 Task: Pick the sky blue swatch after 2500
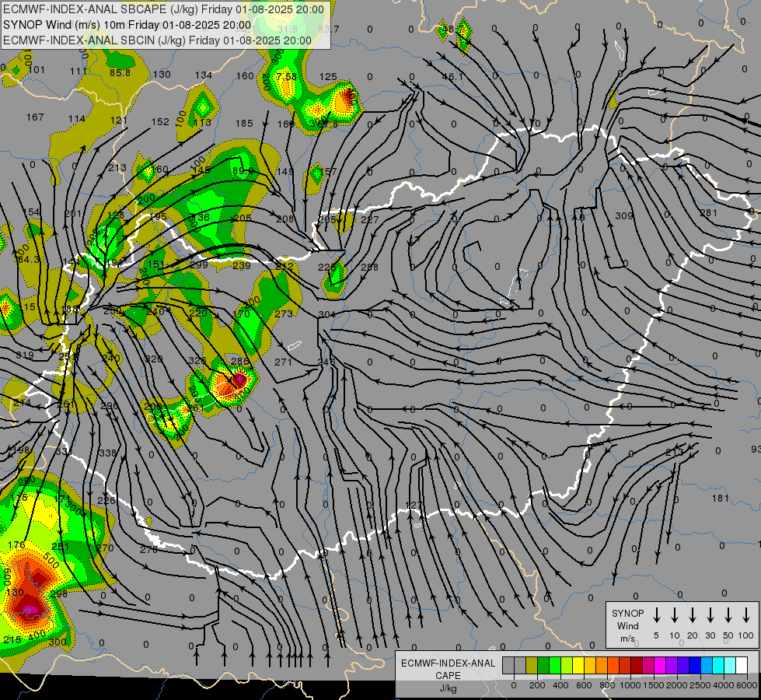(x=707, y=666)
